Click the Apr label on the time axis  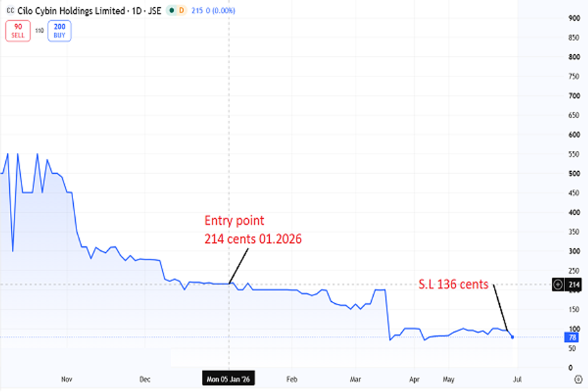(x=414, y=379)
